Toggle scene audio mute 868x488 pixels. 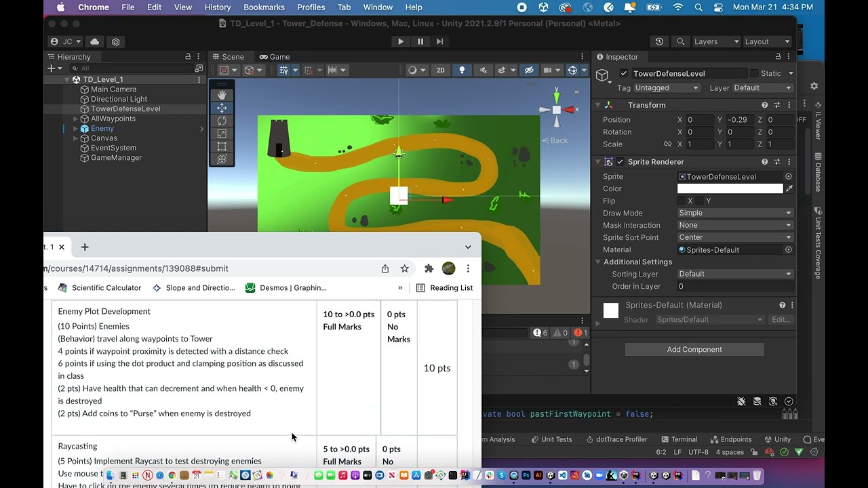(483, 70)
